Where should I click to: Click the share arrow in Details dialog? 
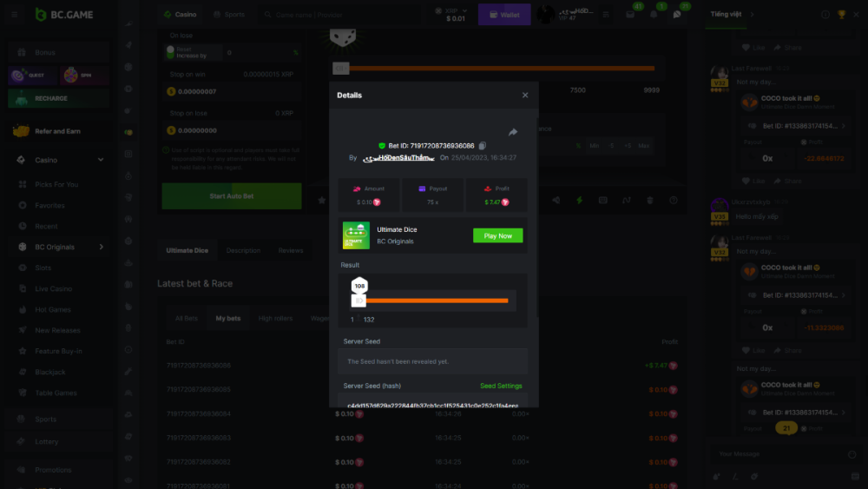pos(513,132)
